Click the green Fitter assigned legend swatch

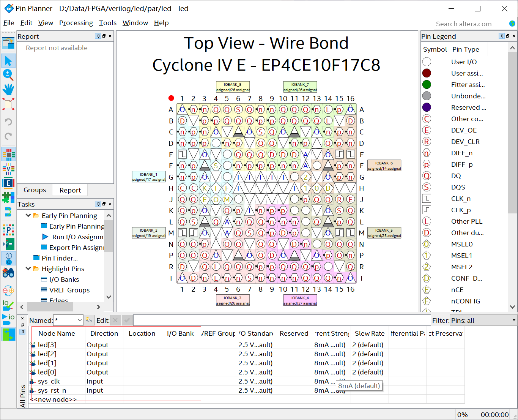coord(427,84)
